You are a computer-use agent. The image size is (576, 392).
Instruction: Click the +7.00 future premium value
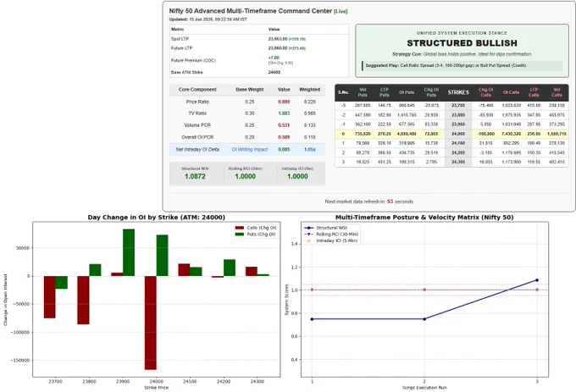274,58
